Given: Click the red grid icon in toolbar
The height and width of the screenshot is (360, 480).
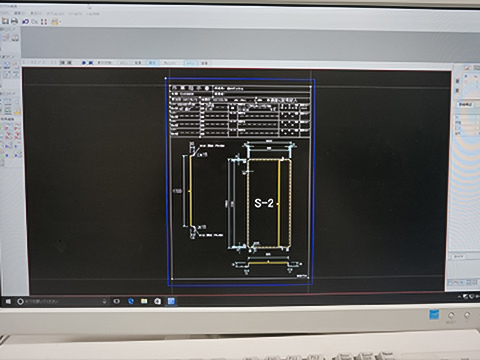Looking at the screenshot, I should (44, 22).
